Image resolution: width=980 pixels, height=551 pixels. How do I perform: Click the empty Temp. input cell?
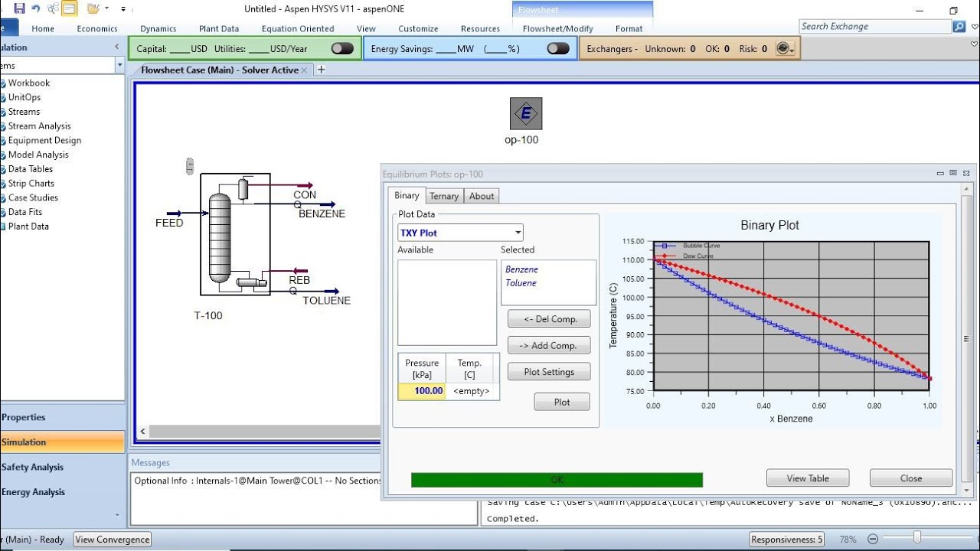coord(472,391)
